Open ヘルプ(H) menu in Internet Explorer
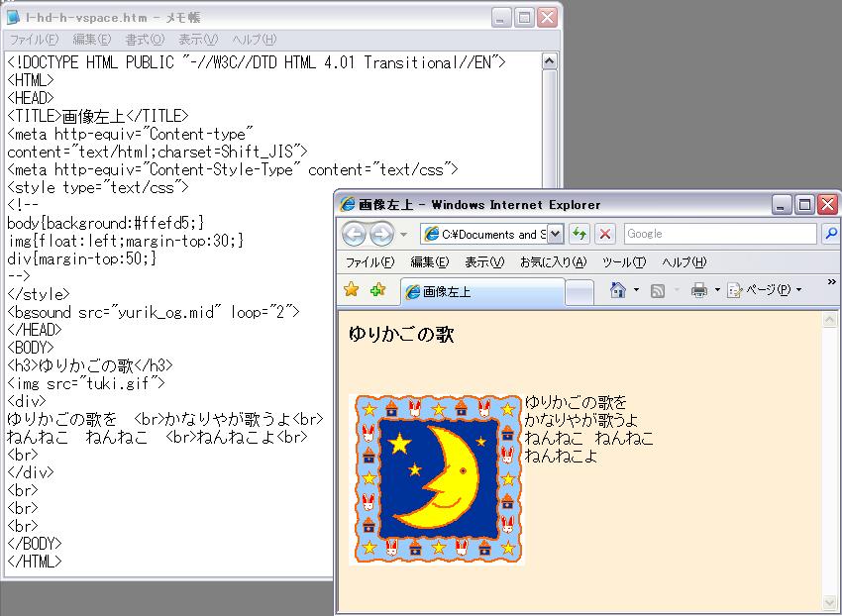The height and width of the screenshot is (616, 842). [x=684, y=262]
